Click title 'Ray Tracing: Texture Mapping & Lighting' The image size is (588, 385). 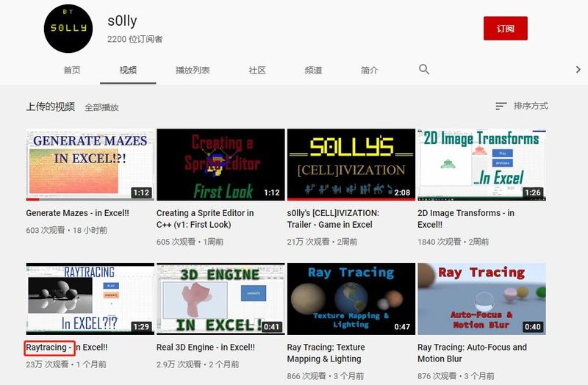click(x=326, y=353)
